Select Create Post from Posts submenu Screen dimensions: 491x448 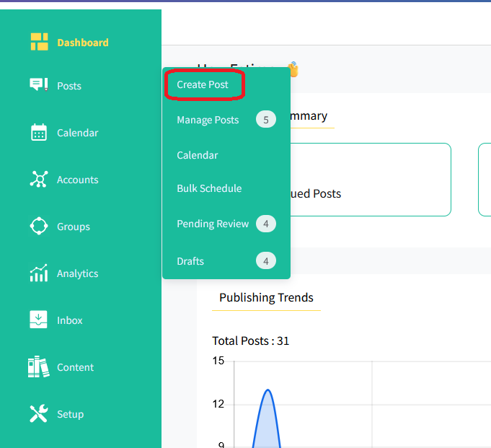pos(203,85)
